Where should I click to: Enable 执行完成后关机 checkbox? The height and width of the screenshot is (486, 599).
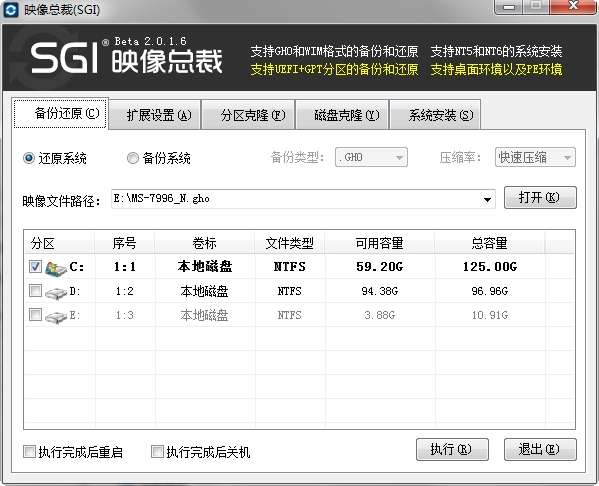157,451
